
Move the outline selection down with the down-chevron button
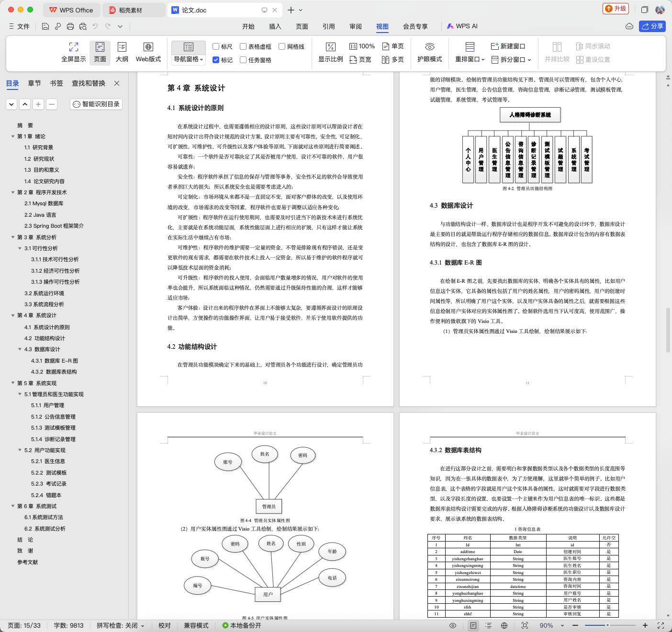pyautogui.click(x=11, y=104)
